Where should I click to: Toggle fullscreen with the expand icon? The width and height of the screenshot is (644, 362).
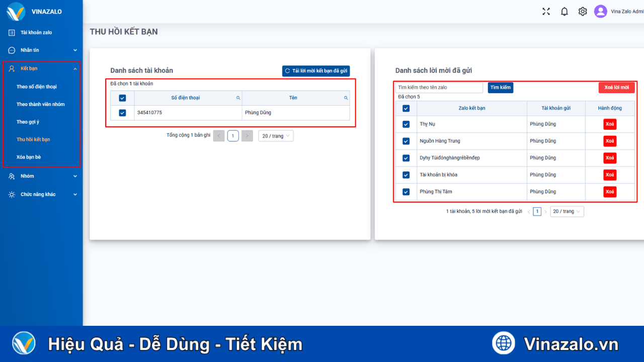click(x=546, y=11)
